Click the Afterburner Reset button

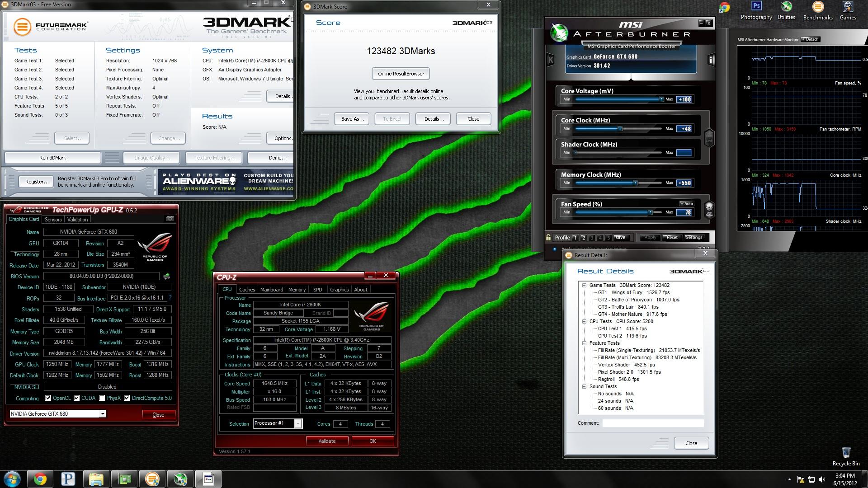tap(672, 237)
